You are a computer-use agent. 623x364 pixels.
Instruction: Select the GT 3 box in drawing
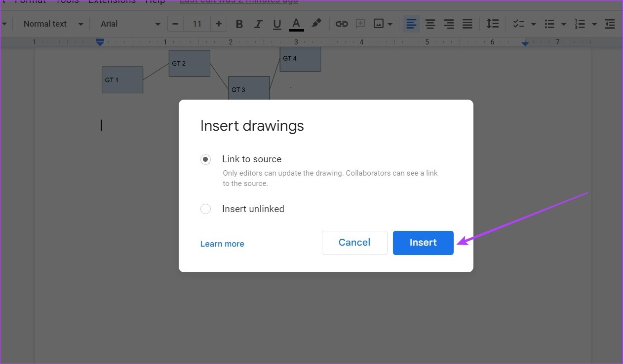pyautogui.click(x=249, y=89)
